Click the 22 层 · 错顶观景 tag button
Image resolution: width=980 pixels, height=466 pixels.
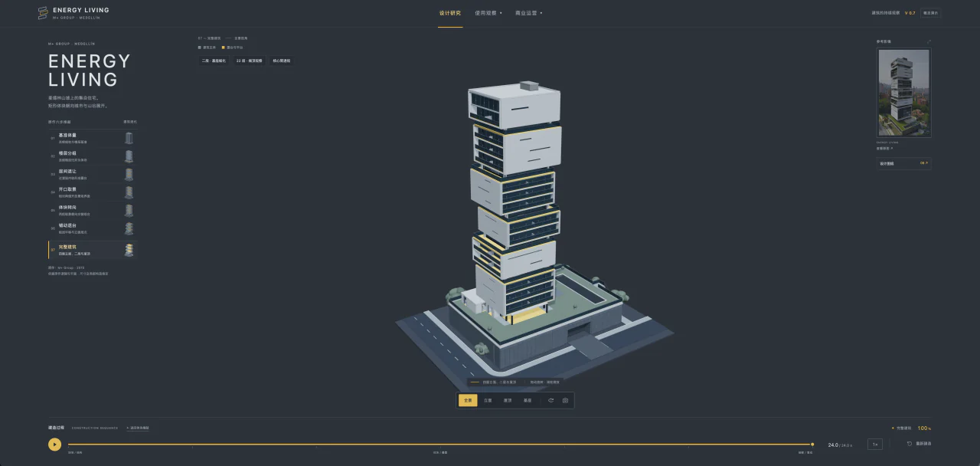click(x=249, y=61)
